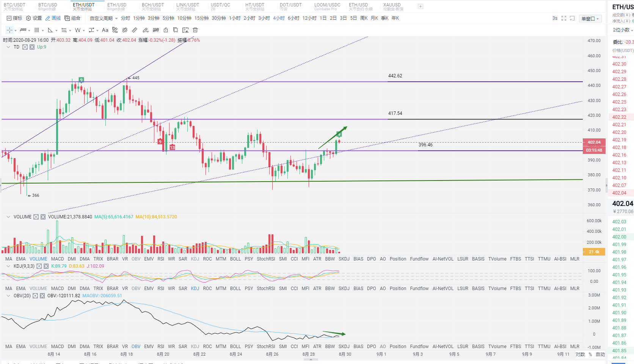This screenshot has height=364, width=634.
Task: Click the fullscreen expand icon
Action: click(x=564, y=18)
